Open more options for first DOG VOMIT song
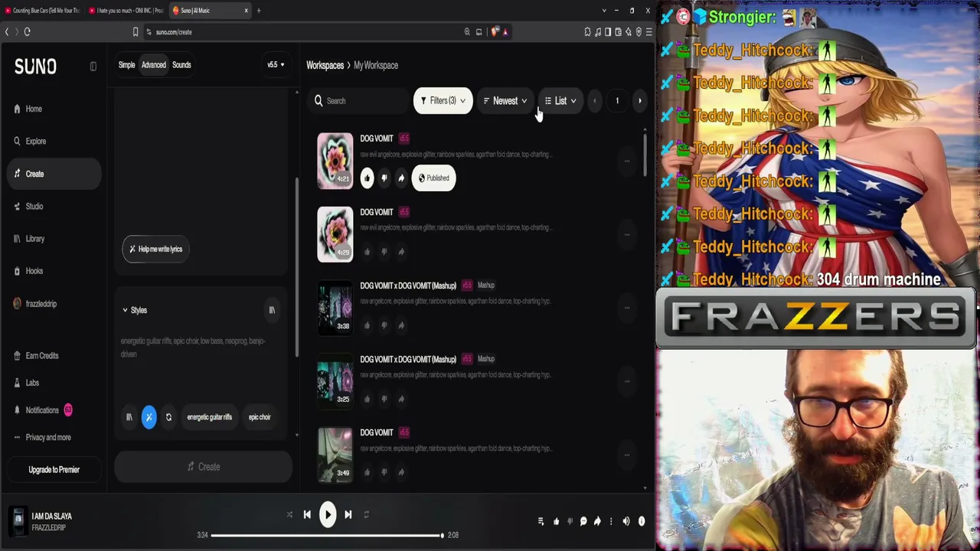Viewport: 980px width, 551px height. [627, 161]
